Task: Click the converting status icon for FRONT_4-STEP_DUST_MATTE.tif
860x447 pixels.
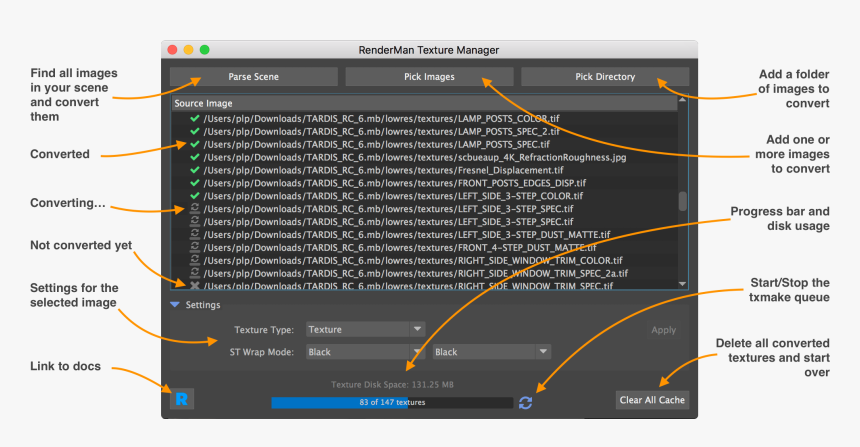Action: [195, 247]
